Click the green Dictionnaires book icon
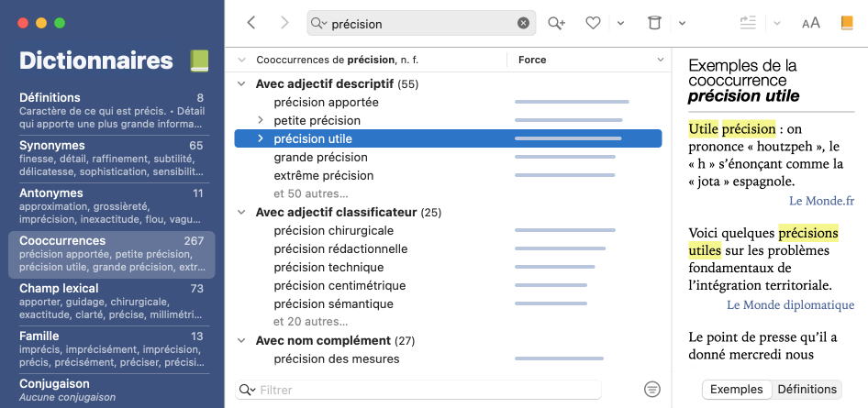 199,61
